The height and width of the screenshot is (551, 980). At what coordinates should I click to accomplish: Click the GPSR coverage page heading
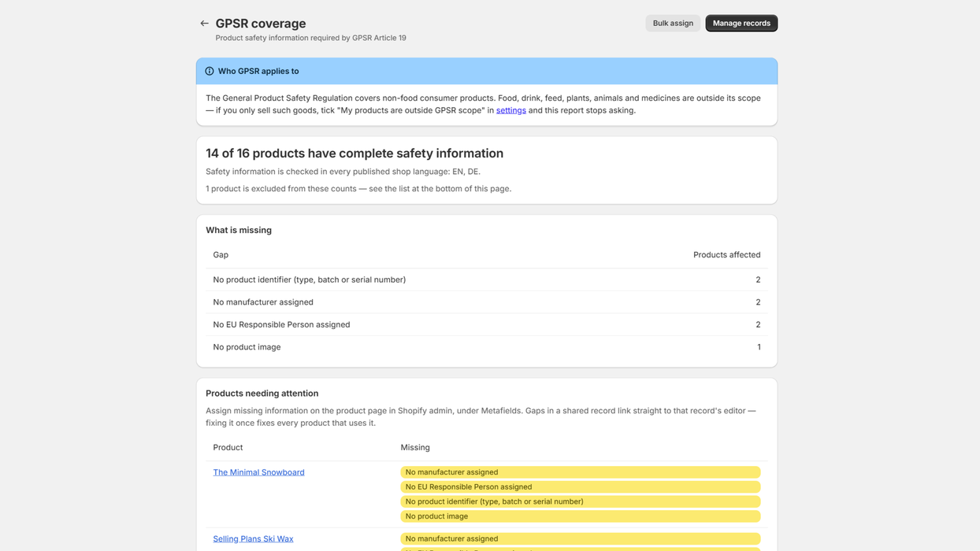(x=261, y=24)
